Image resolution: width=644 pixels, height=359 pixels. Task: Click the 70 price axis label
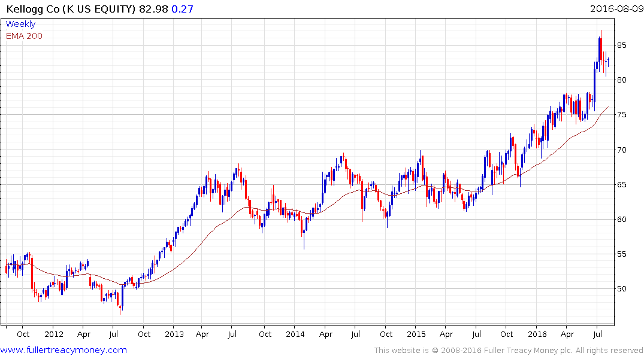(621, 150)
